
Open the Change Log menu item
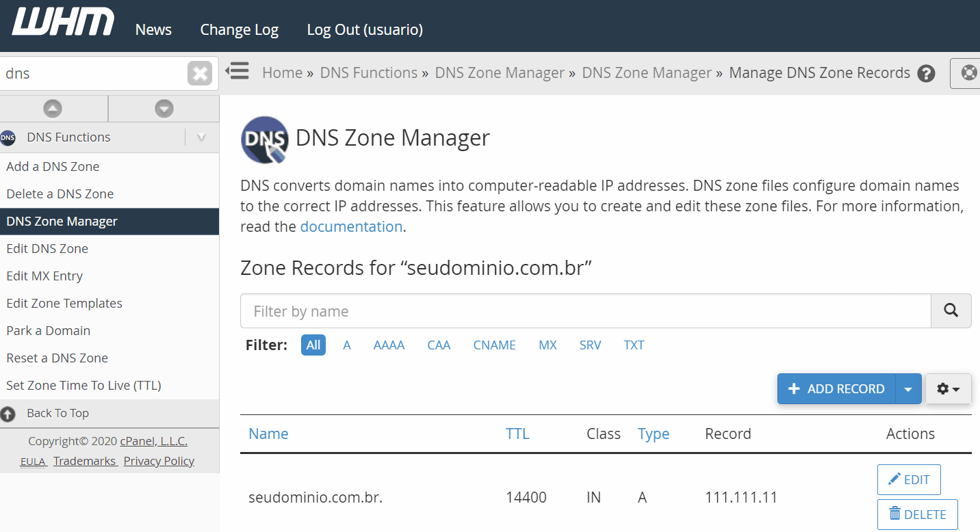[239, 30]
